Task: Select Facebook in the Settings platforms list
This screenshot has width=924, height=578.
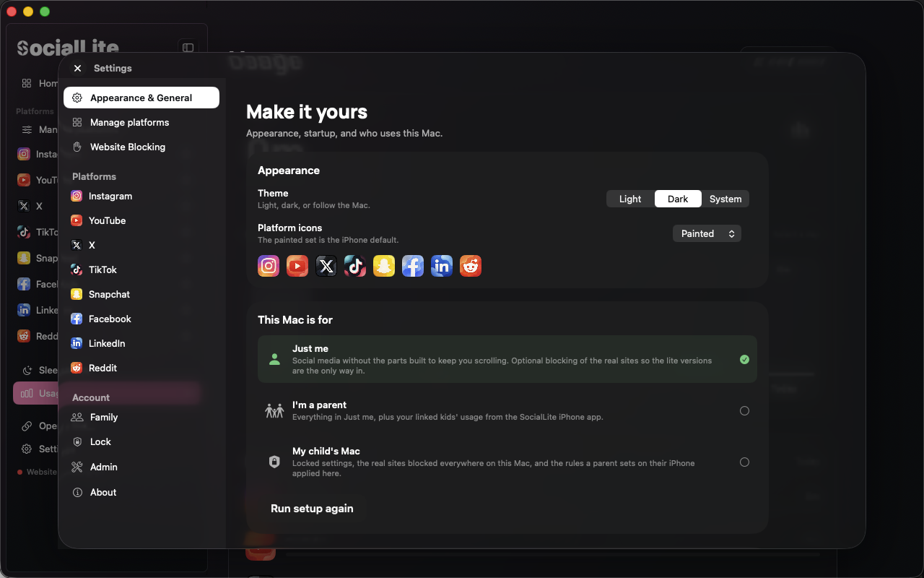Action: point(141,319)
